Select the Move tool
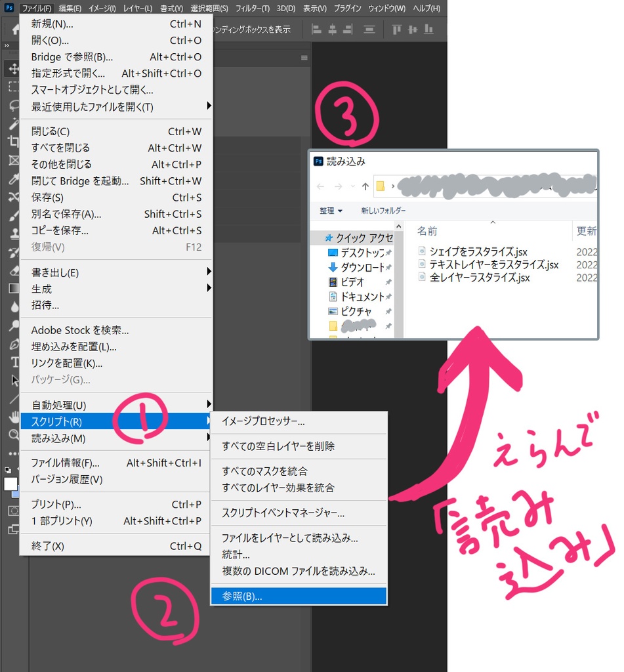This screenshot has height=672, width=624. pos(12,69)
